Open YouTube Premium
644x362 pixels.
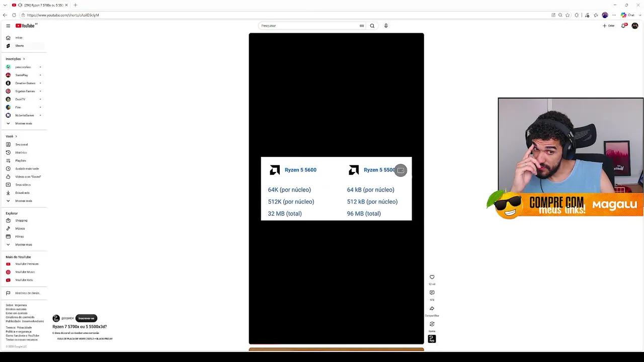(x=27, y=264)
